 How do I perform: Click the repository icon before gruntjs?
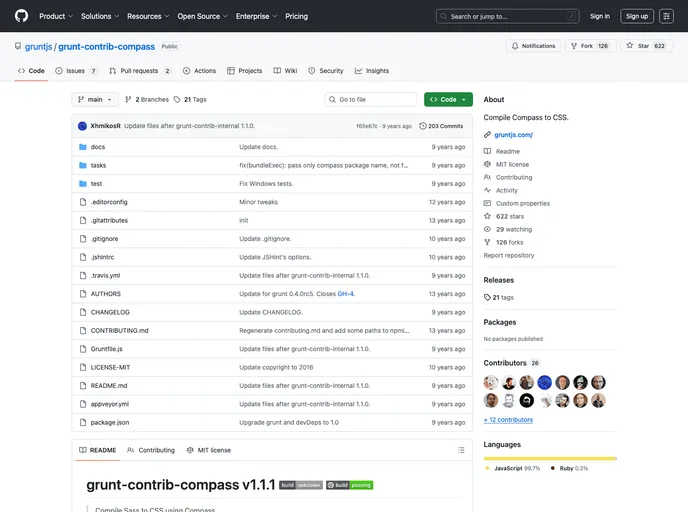(x=18, y=47)
